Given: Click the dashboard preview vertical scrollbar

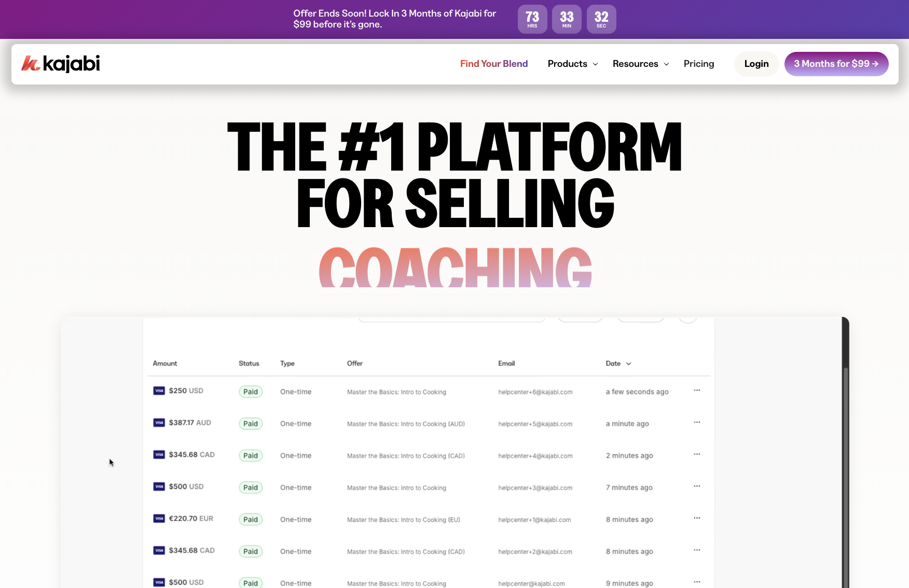Looking at the screenshot, I should (x=846, y=477).
